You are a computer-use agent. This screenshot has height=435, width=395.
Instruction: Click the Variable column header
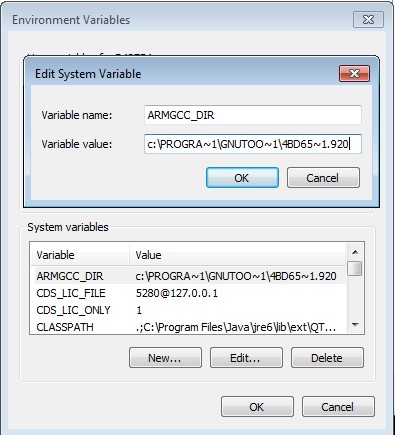coord(80,255)
